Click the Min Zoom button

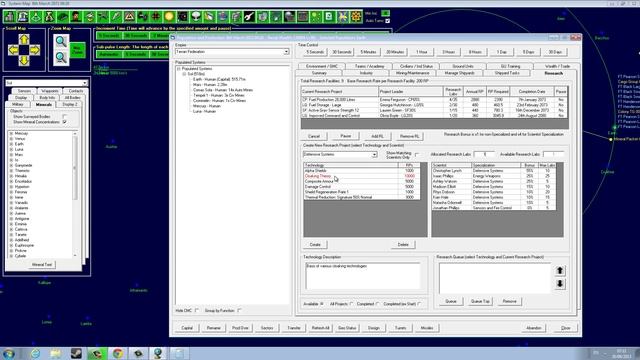77,50
